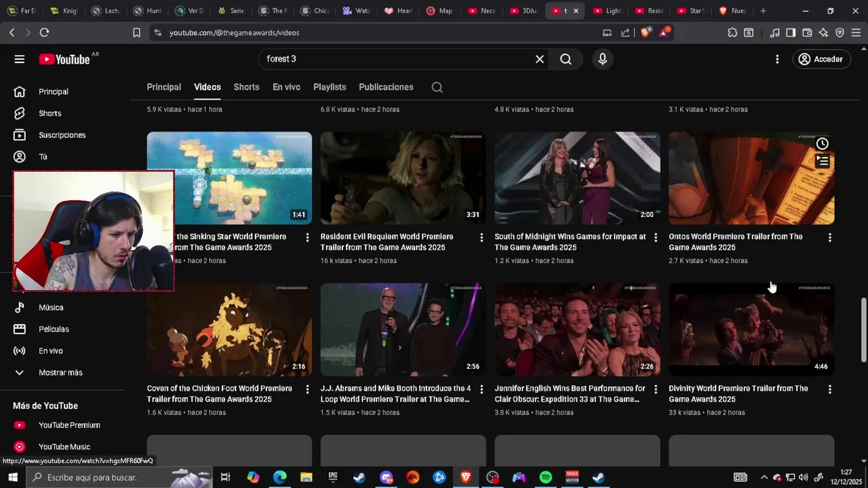
Task: Open options for Ontos World Premiere video
Action: [829, 237]
